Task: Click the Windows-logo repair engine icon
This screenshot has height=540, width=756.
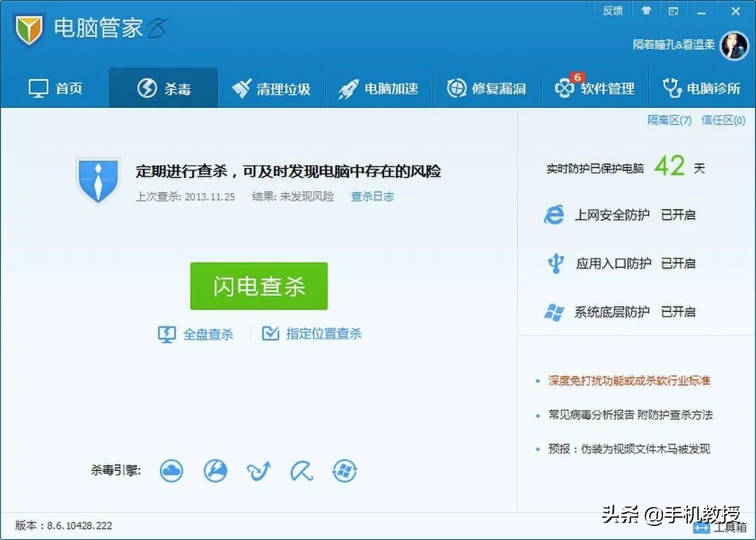Action: 344,471
